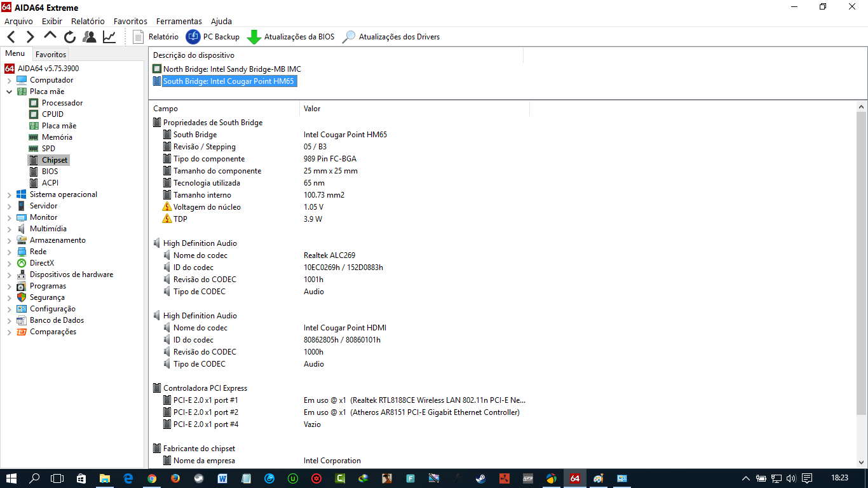Open taskbar search magnifier

pos(34,478)
